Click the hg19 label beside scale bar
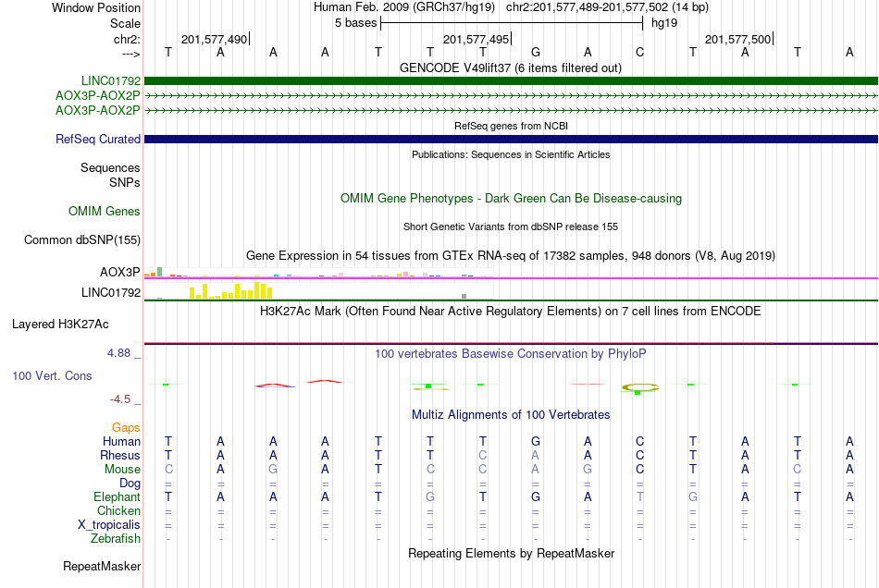879x588 pixels. coord(663,23)
